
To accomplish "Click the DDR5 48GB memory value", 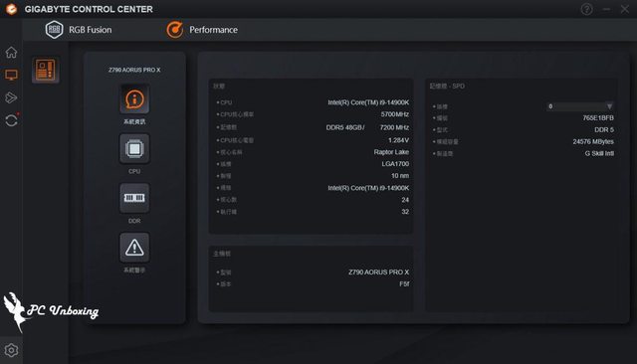I will pyautogui.click(x=345, y=127).
